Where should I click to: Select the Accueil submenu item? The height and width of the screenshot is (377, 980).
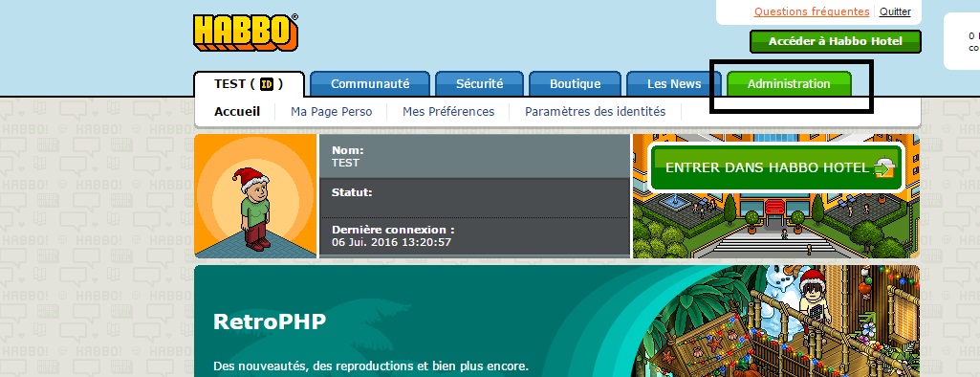click(x=237, y=111)
